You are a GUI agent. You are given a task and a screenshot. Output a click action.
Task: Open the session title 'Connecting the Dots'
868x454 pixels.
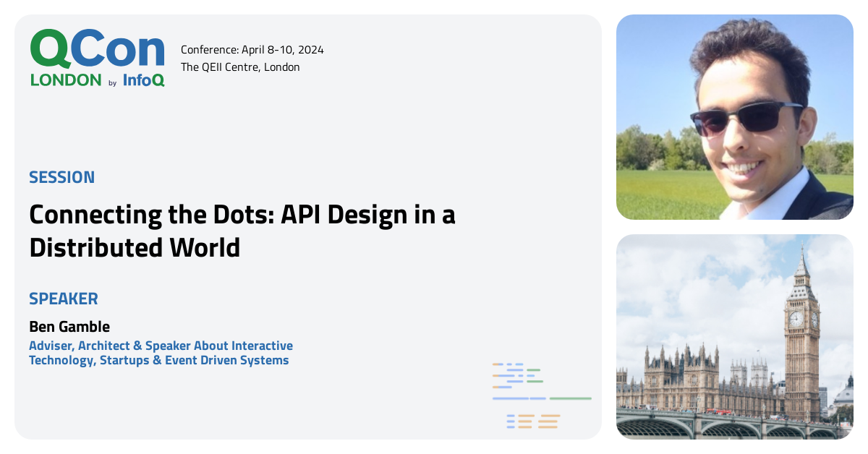pos(242,215)
